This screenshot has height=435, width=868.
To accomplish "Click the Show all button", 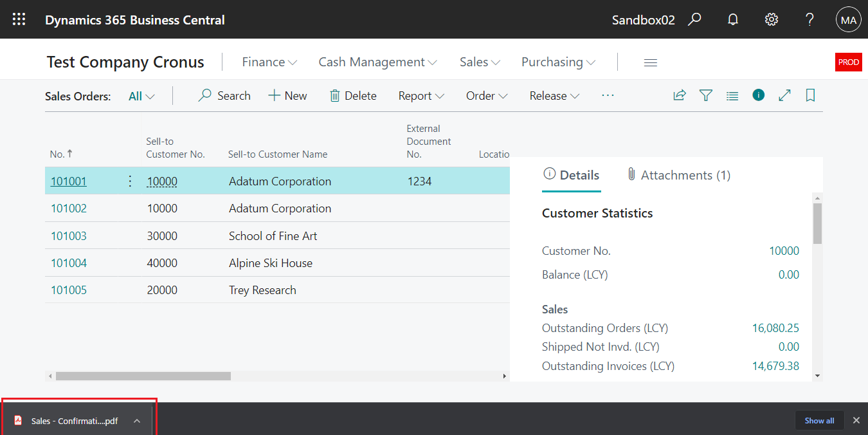I will [819, 420].
